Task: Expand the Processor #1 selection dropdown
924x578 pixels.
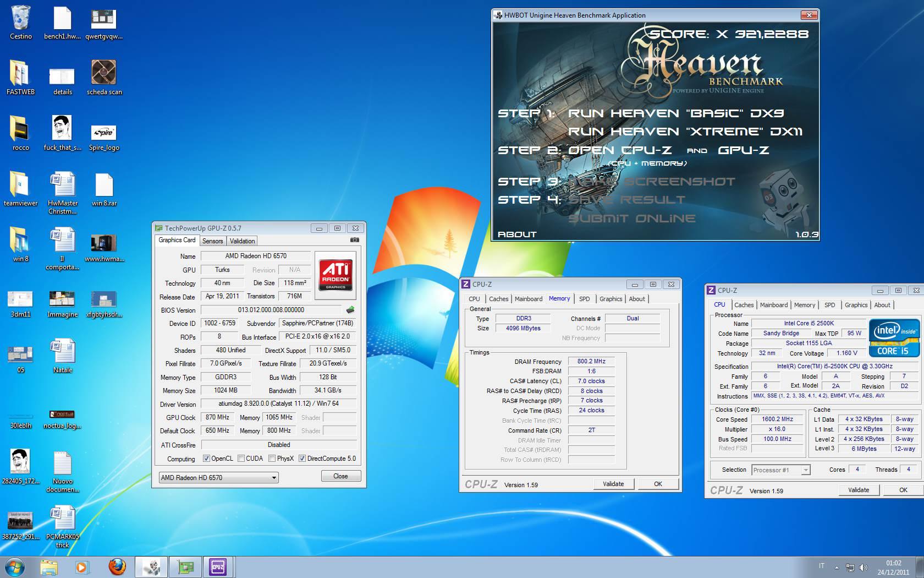Action: click(781, 470)
